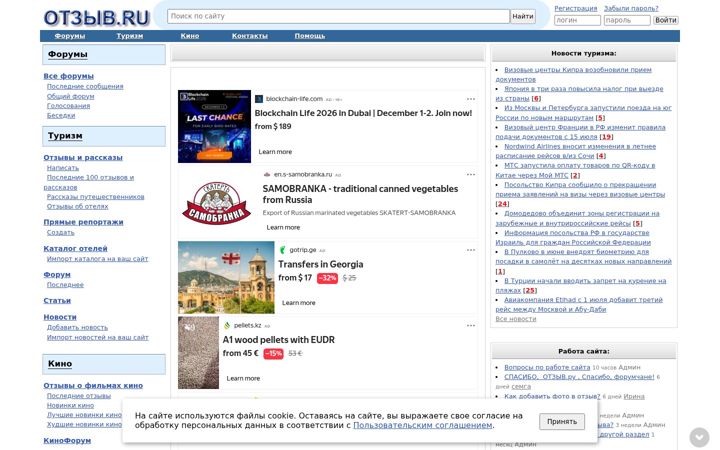Image resolution: width=720 pixels, height=450 pixels.
Task: Open the Samobranka logo image
Action: click(216, 202)
